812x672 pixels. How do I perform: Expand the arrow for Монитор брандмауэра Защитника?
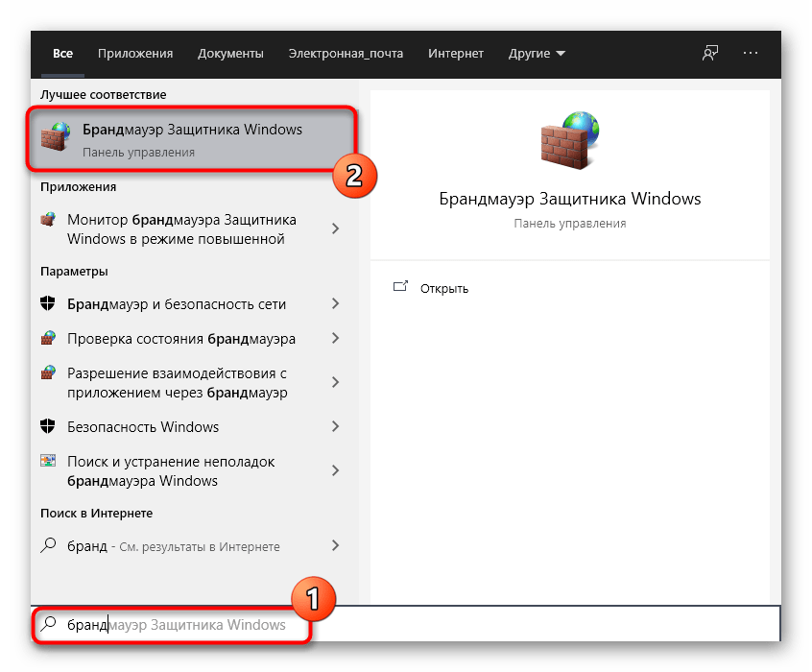tap(335, 228)
